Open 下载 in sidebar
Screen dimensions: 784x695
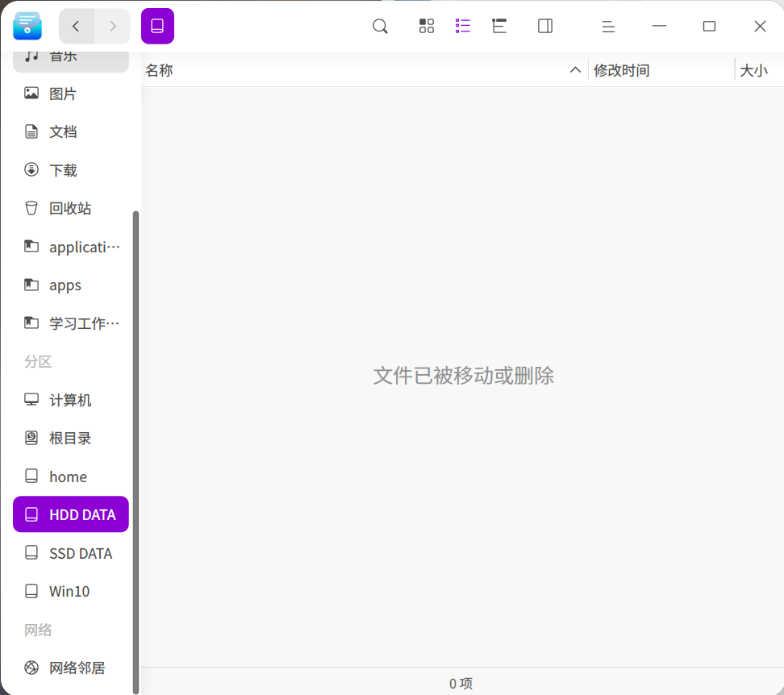(71, 170)
